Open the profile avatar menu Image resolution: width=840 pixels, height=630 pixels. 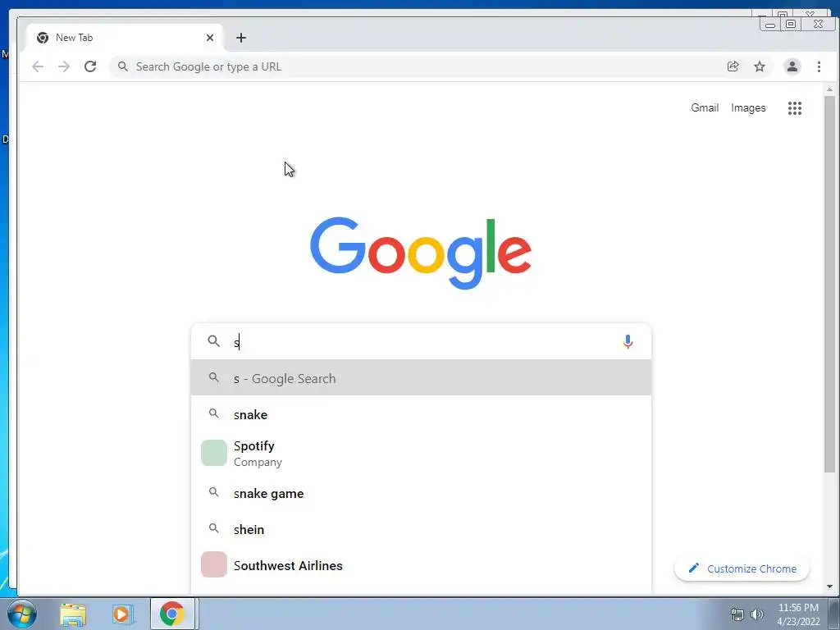pos(792,66)
